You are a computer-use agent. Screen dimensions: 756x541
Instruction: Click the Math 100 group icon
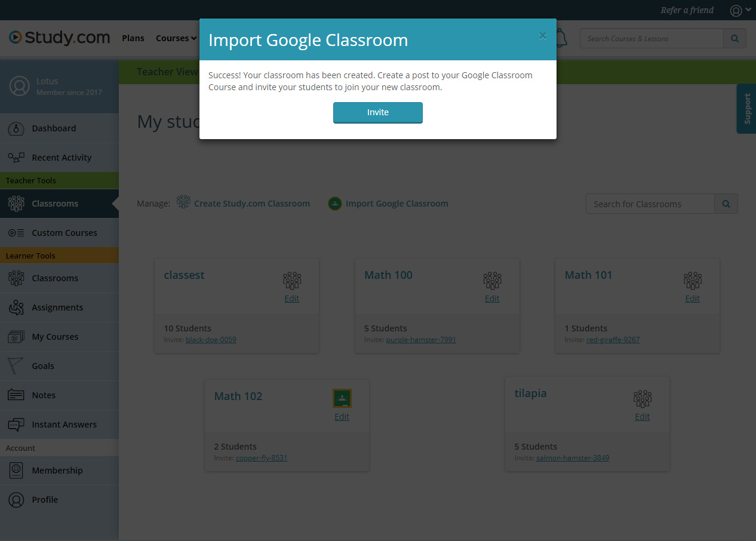click(492, 281)
